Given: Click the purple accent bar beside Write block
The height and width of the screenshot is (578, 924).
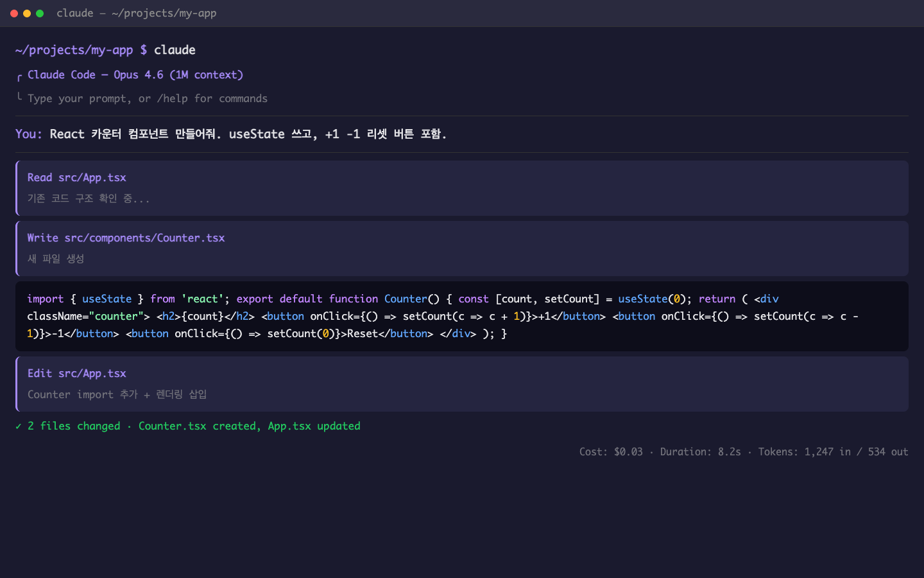Looking at the screenshot, I should pos(17,249).
